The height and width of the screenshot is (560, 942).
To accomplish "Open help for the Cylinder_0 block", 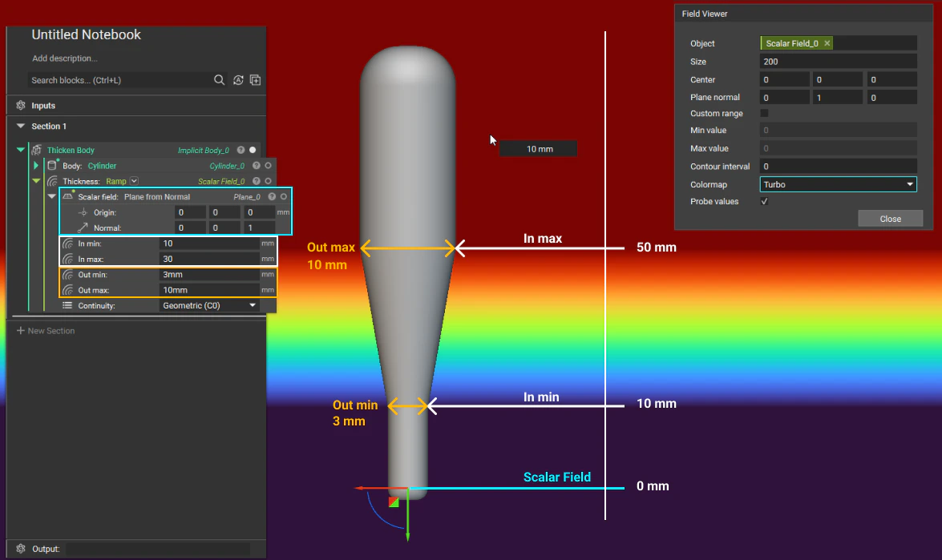I will (257, 166).
